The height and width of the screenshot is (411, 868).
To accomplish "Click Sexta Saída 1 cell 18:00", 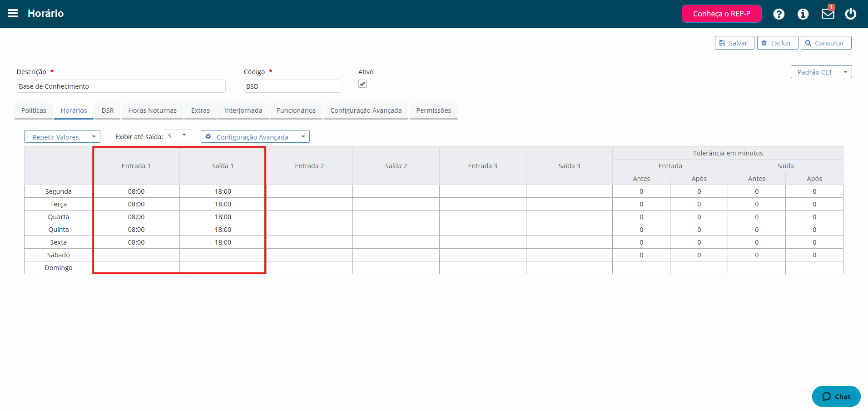I will (x=223, y=242).
